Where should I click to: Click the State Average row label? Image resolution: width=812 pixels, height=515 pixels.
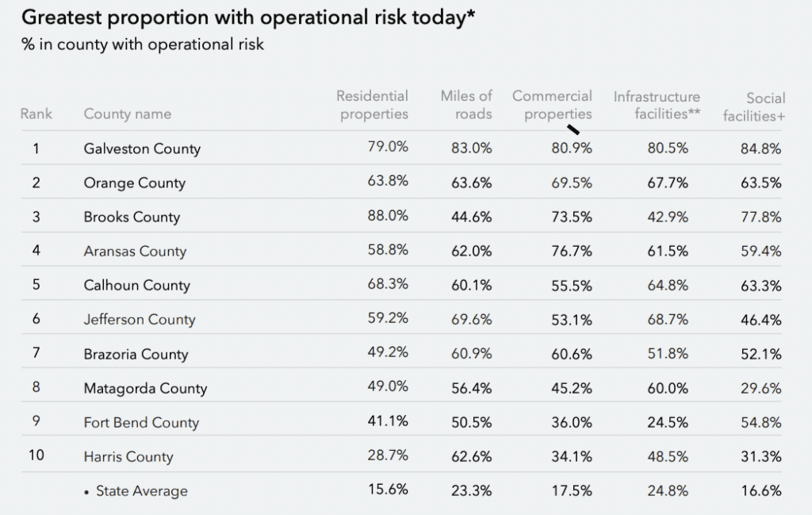(x=141, y=491)
